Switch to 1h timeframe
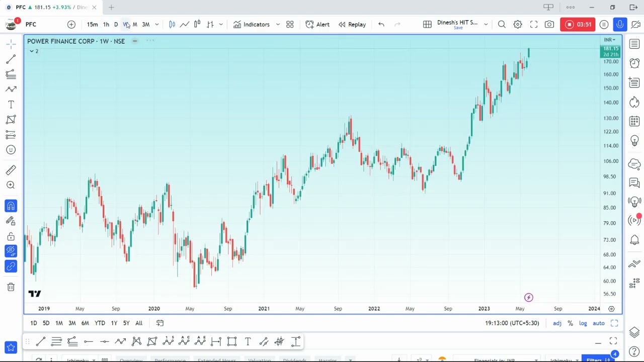This screenshot has width=644, height=362. (x=106, y=24)
